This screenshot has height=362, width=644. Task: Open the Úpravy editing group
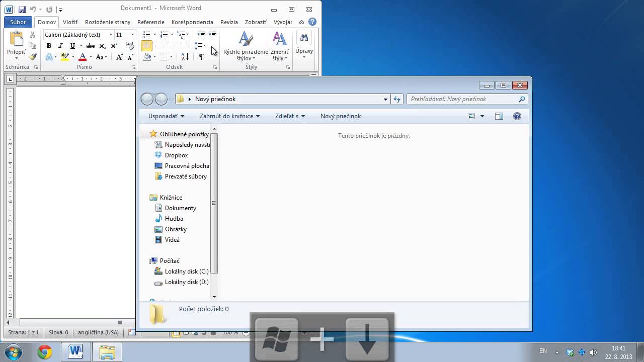pos(304,45)
